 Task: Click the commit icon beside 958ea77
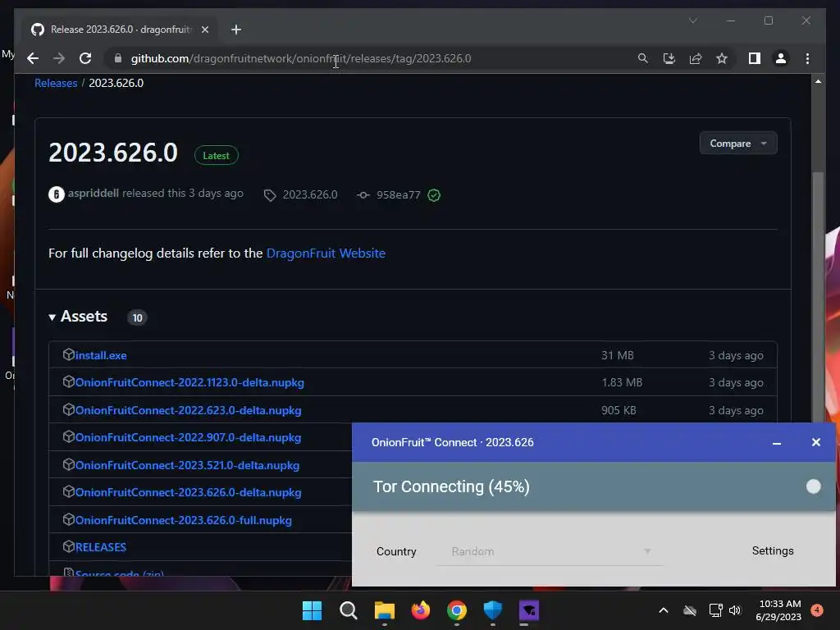[363, 195]
